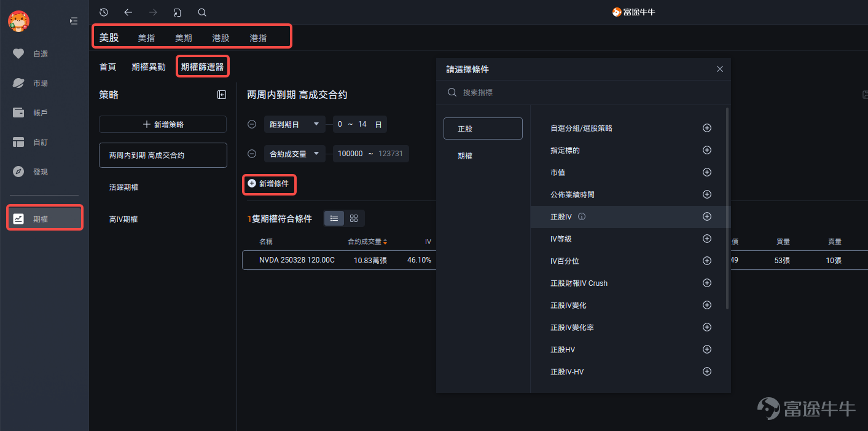
Task: Click the IV column header
Action: point(428,242)
